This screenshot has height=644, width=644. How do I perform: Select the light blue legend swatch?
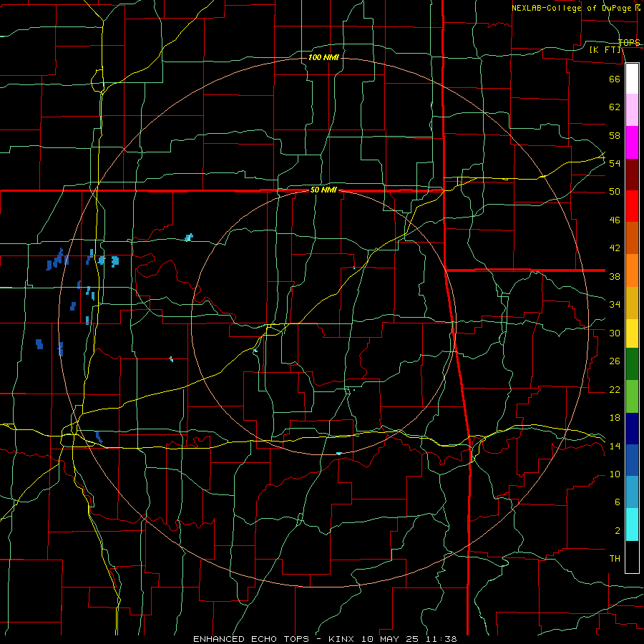[x=632, y=492]
